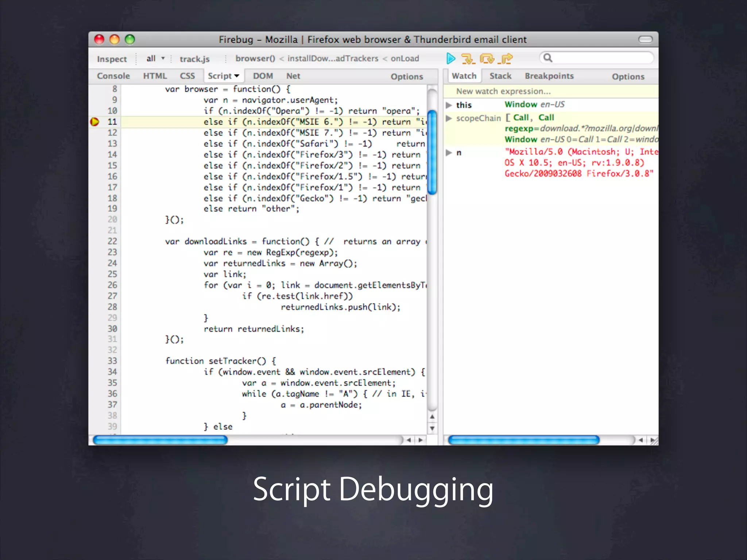This screenshot has height=560, width=747.
Task: Click the 'function setTracker() {' code line
Action: (221, 361)
